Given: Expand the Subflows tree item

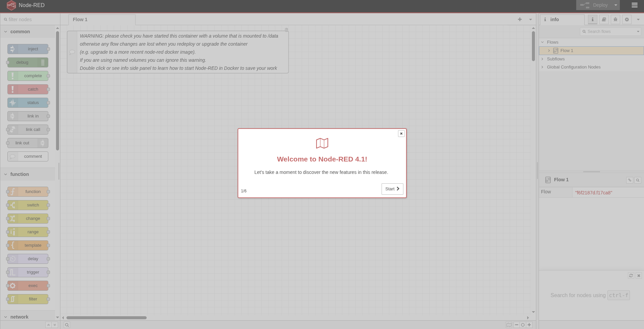Looking at the screenshot, I should coord(542,59).
